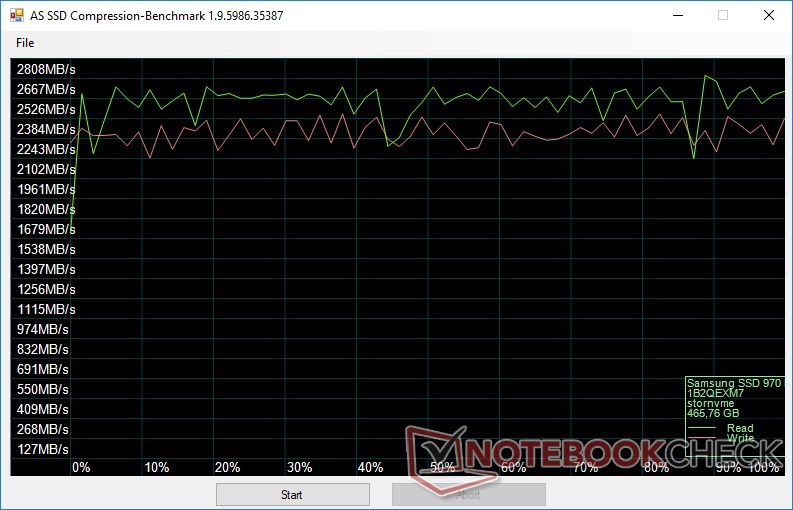Click the 1B2QEXM7 firmware text
793x510 pixels.
[716, 394]
